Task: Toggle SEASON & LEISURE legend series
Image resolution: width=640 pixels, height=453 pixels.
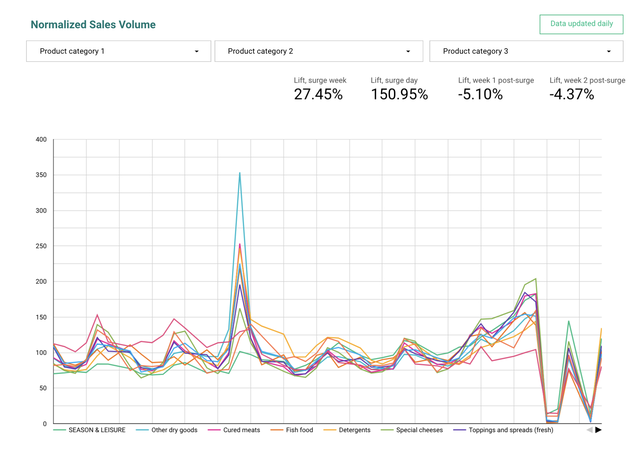Action: click(x=89, y=430)
